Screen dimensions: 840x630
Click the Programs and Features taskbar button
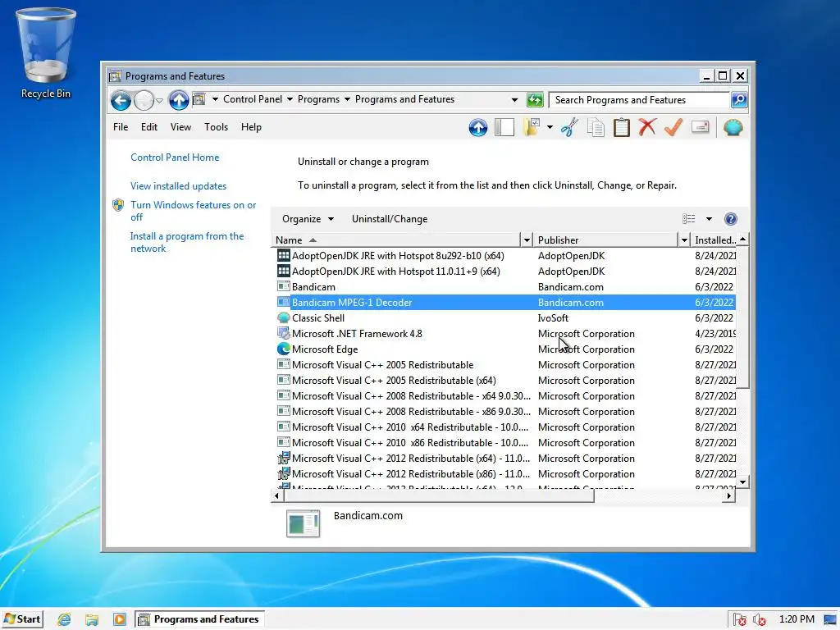pos(199,619)
